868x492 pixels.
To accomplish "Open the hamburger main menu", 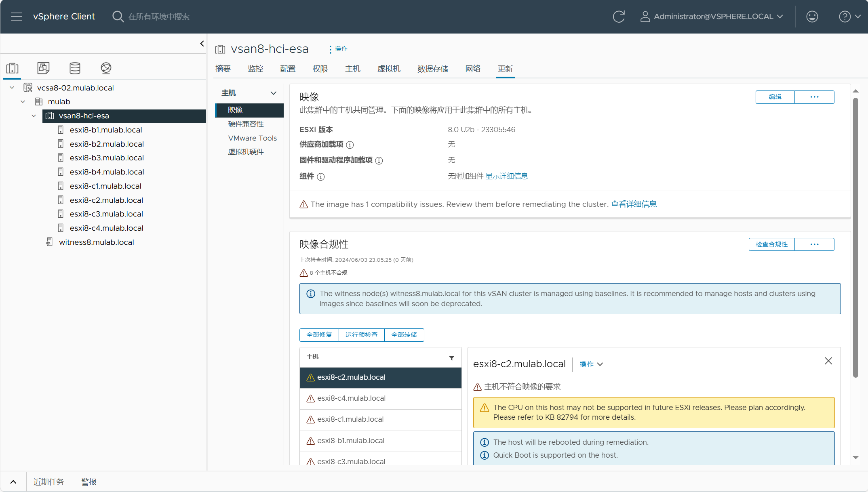I will tap(17, 17).
